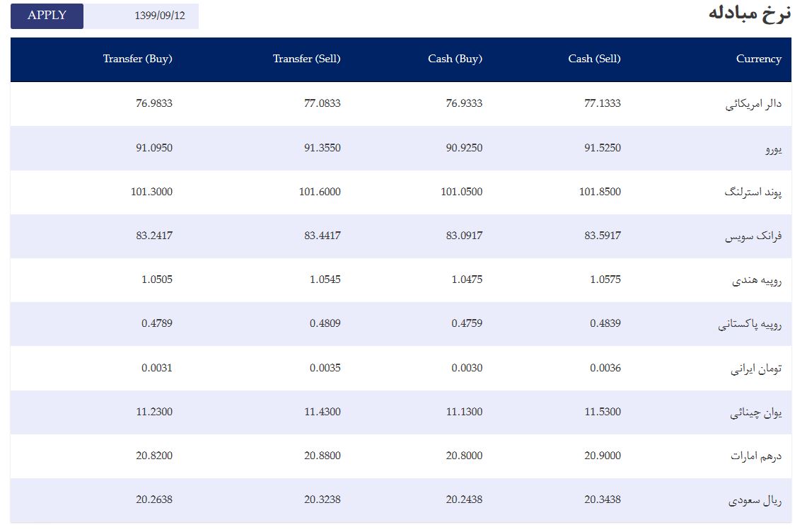807x532 pixels.
Task: Click the Transfer (Sell) column header
Action: tap(306, 59)
